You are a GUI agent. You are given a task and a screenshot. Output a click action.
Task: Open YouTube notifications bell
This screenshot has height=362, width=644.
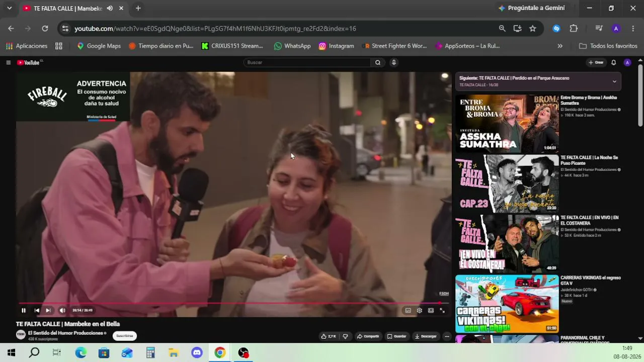(x=613, y=62)
